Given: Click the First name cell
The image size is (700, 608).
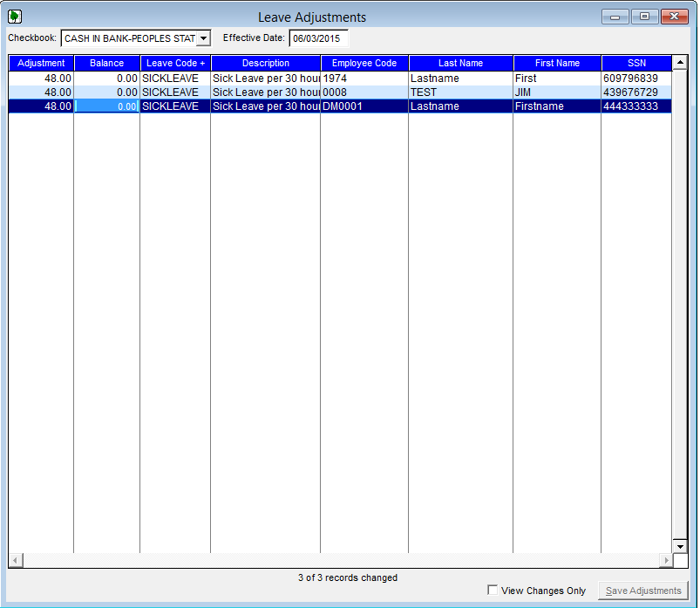Looking at the screenshot, I should tap(557, 79).
